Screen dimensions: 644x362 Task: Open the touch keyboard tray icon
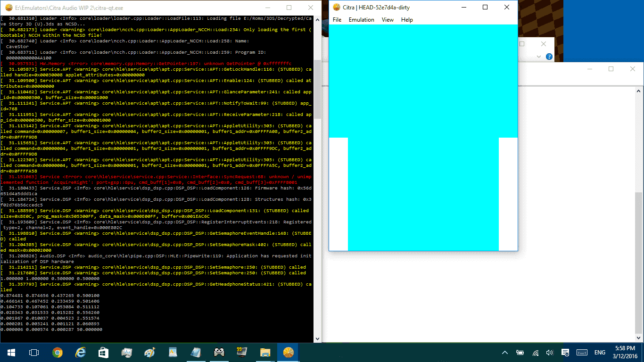click(x=582, y=353)
